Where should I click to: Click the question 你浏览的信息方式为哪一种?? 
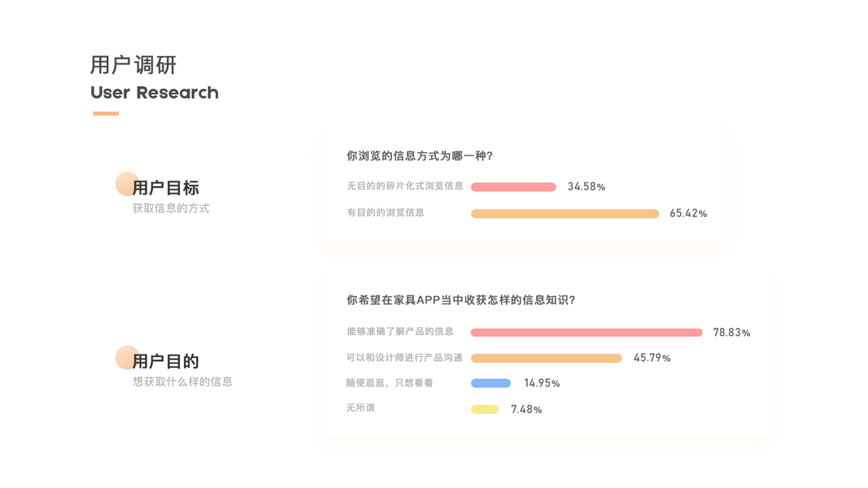[x=420, y=155]
